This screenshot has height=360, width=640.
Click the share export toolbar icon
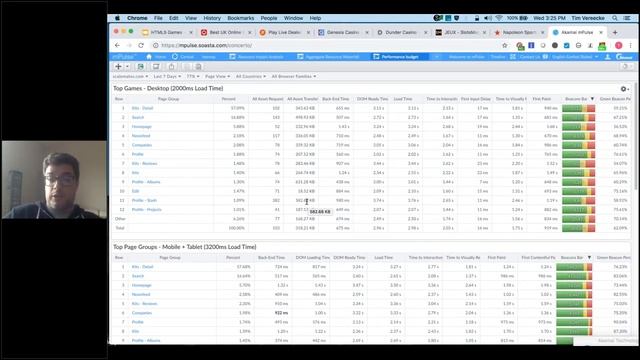click(x=171, y=67)
